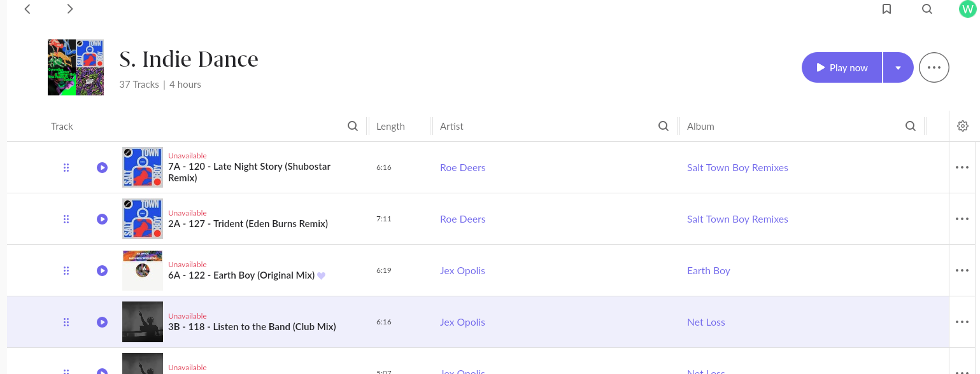Open Jex Opolis artist on Earth Boy row
Image resolution: width=980 pixels, height=374 pixels.
click(462, 270)
